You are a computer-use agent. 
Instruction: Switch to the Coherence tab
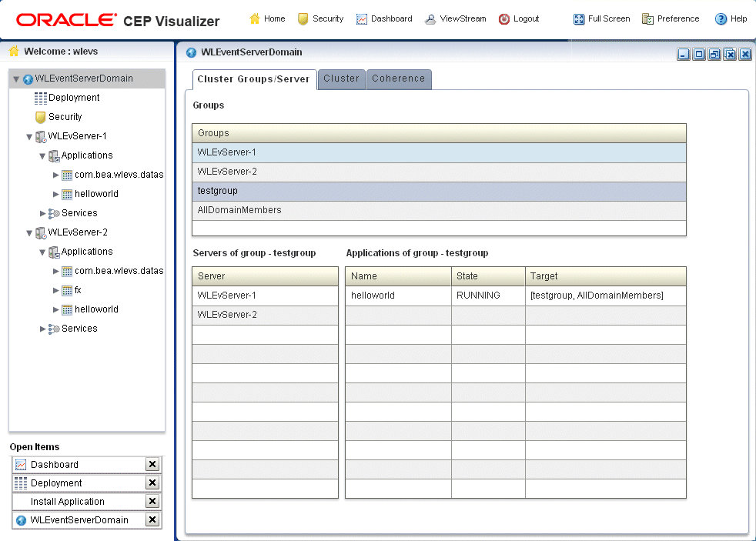399,78
